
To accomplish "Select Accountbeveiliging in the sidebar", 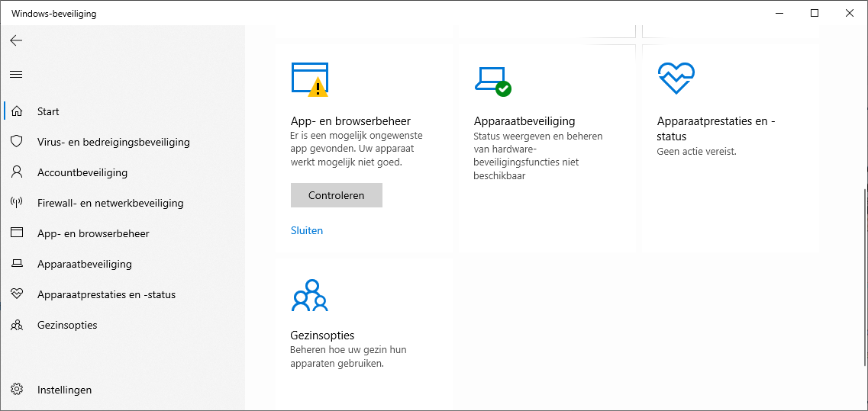I will (123, 172).
